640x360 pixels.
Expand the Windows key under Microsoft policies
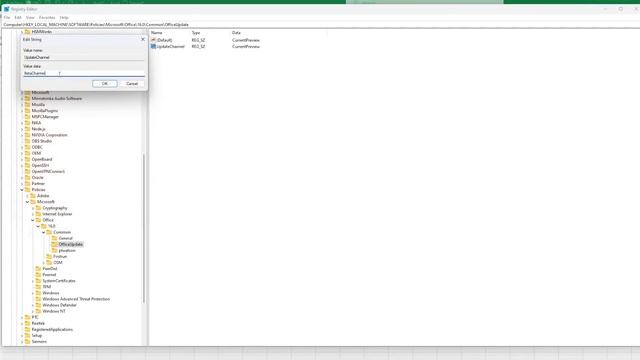(x=33, y=293)
